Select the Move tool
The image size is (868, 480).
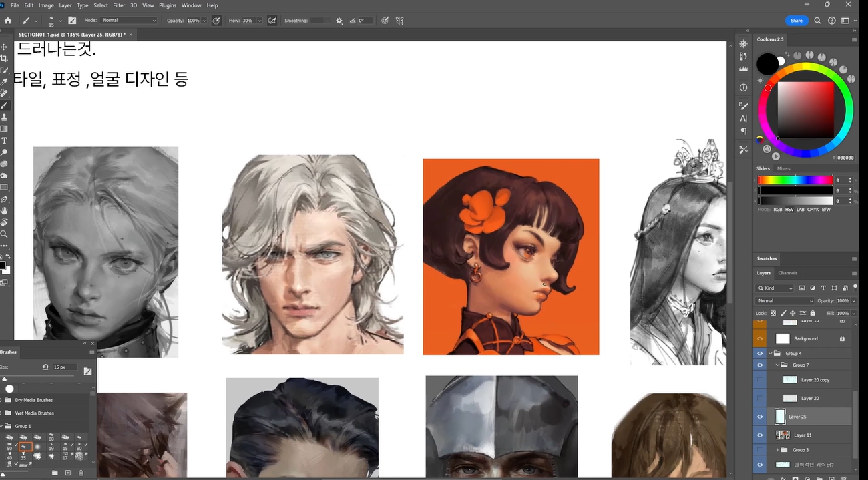[x=4, y=47]
